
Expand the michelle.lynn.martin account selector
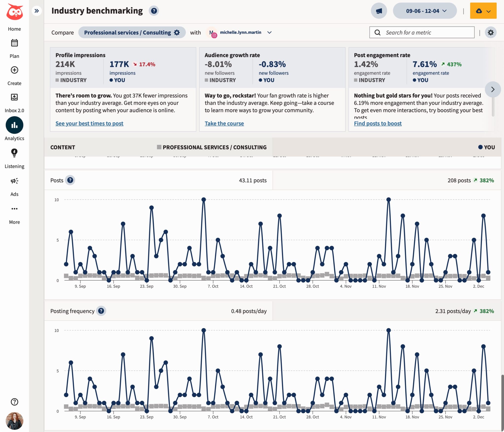(x=269, y=32)
